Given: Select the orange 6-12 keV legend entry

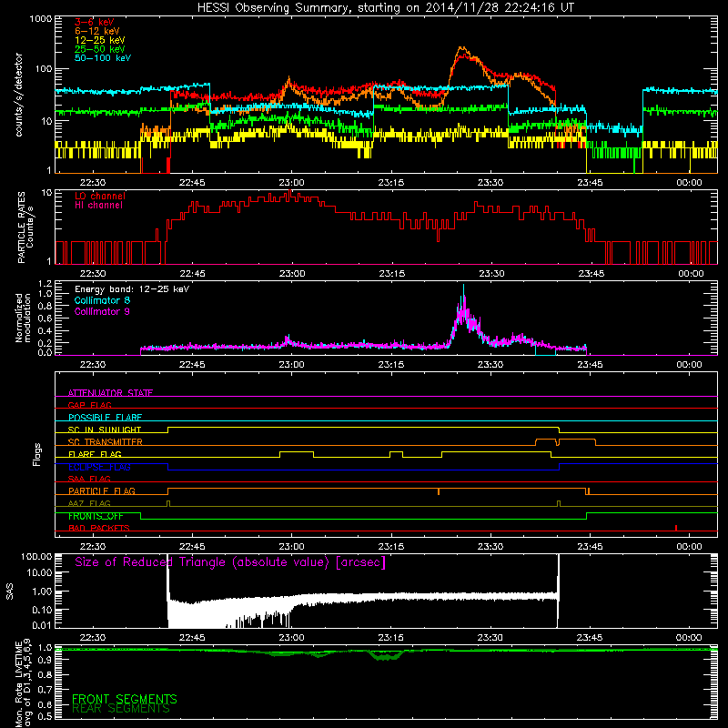Looking at the screenshot, I should 97,31.
